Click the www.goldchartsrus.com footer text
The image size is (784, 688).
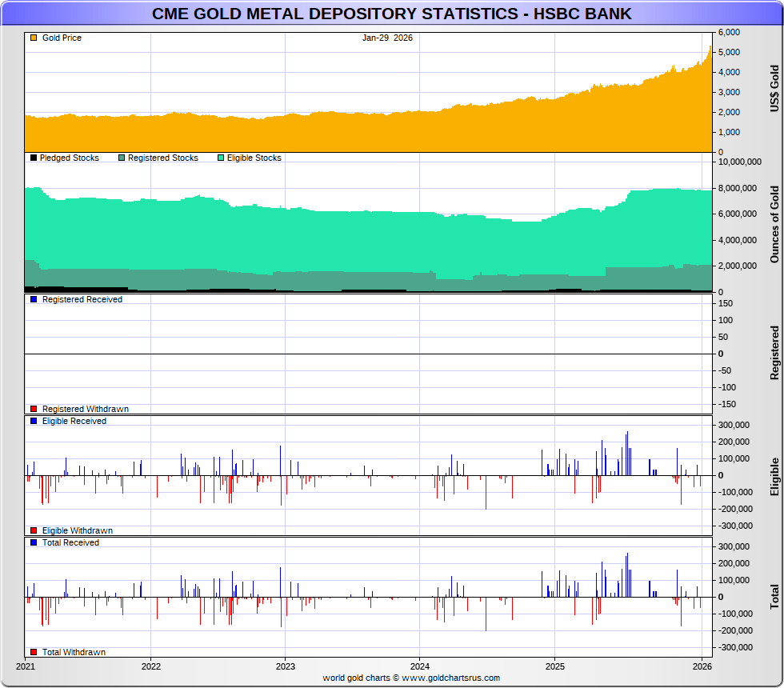411,678
